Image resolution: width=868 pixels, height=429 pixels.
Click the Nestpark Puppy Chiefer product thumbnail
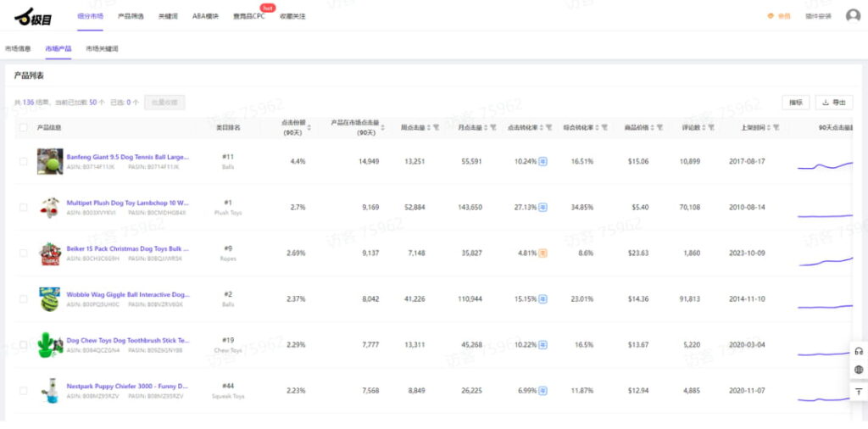pyautogui.click(x=49, y=390)
